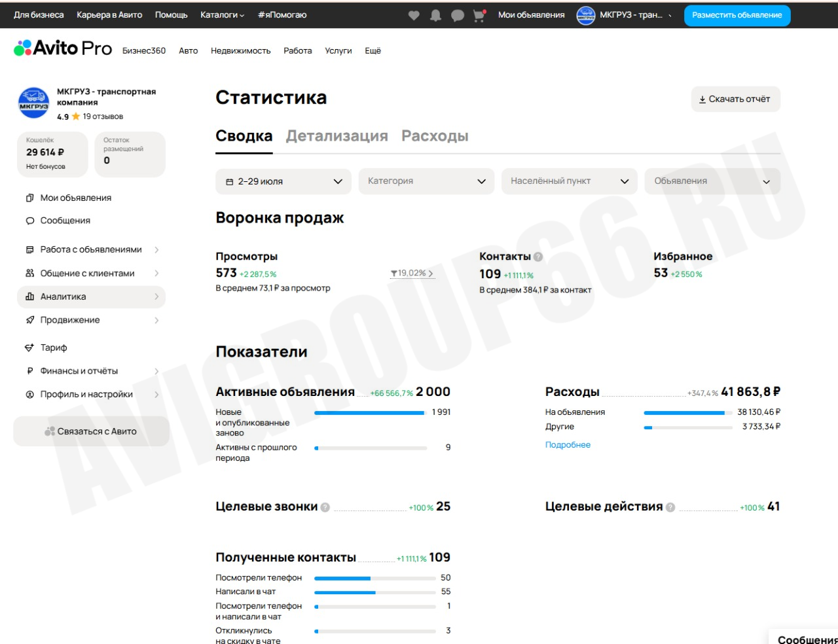Click the На объявления expenses progress bar

[x=688, y=413]
